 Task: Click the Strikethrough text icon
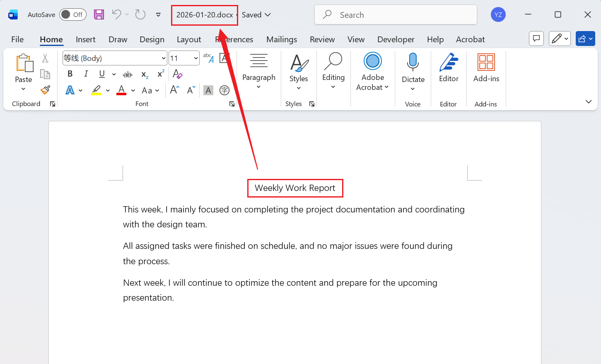point(128,75)
